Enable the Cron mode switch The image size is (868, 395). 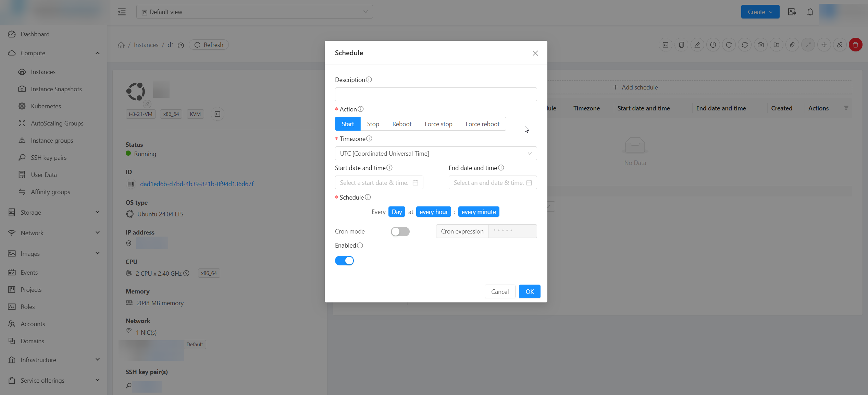coord(400,232)
